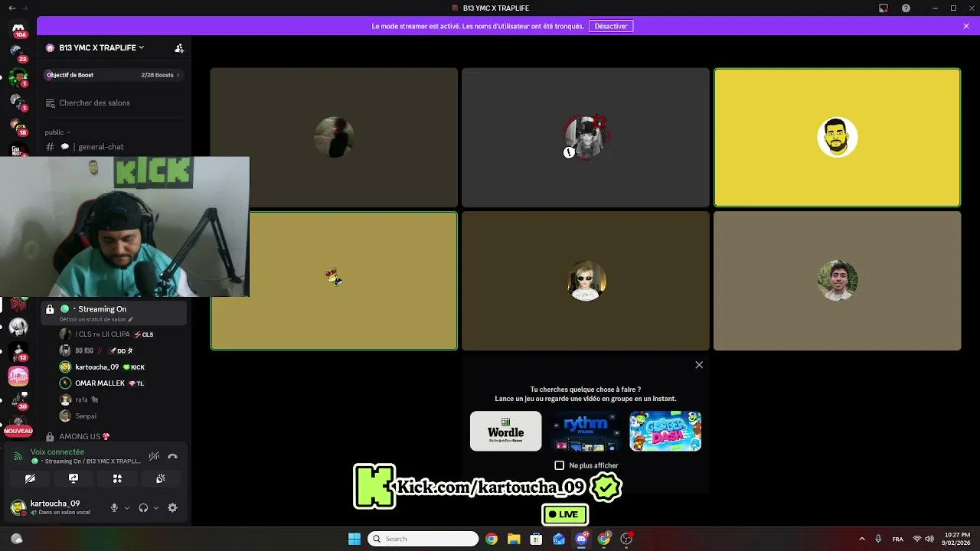Show hidden system tray icons
The image size is (980, 551).
pyautogui.click(x=861, y=539)
